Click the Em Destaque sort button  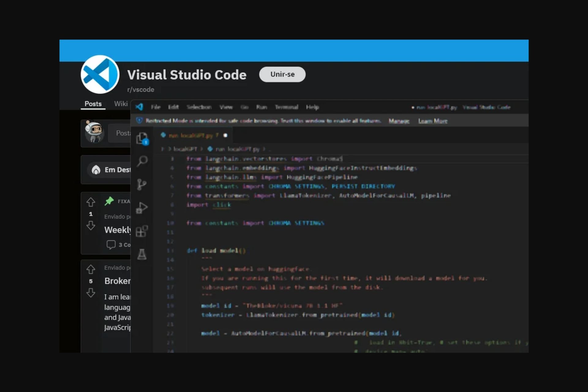[x=110, y=170]
